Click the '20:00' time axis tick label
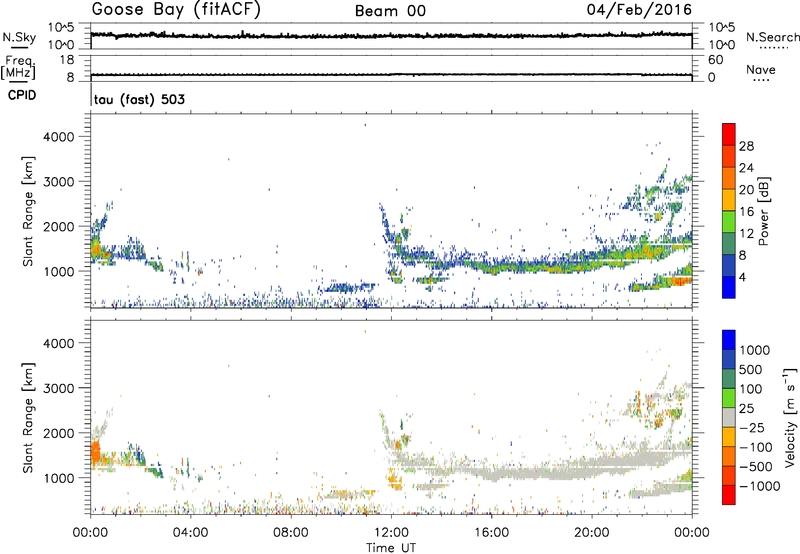The image size is (800, 554). coord(592,533)
